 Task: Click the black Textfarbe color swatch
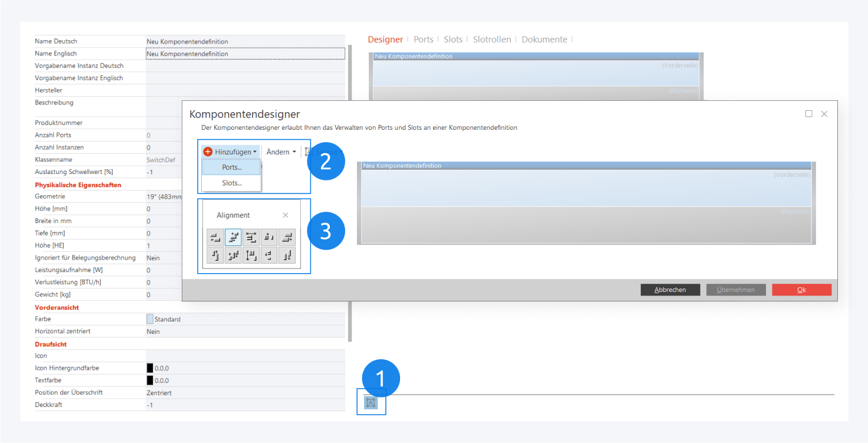150,380
